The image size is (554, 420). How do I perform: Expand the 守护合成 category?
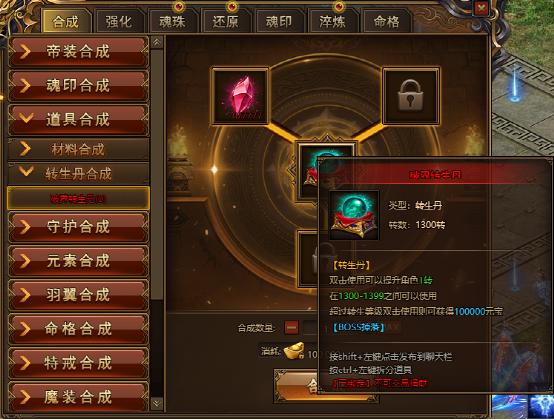[x=78, y=227]
